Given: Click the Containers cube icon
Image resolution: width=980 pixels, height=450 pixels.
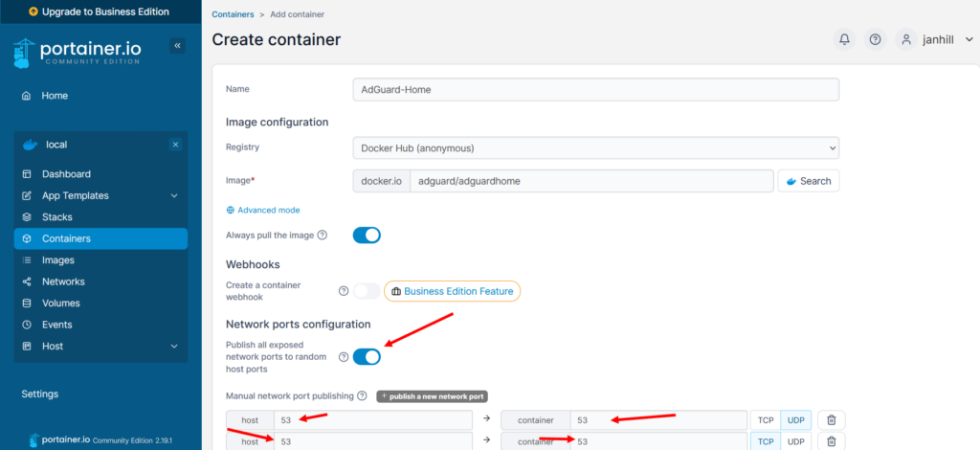Looking at the screenshot, I should tap(26, 238).
